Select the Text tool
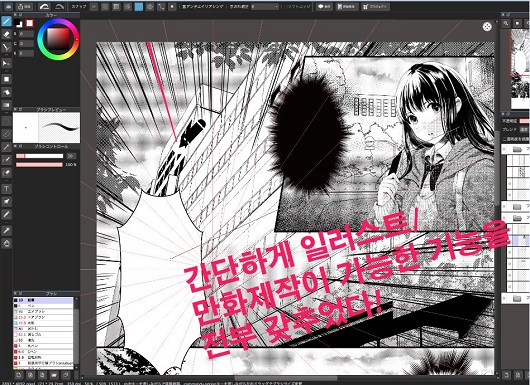Image resolution: width=530 pixels, height=385 pixels. (x=6, y=189)
